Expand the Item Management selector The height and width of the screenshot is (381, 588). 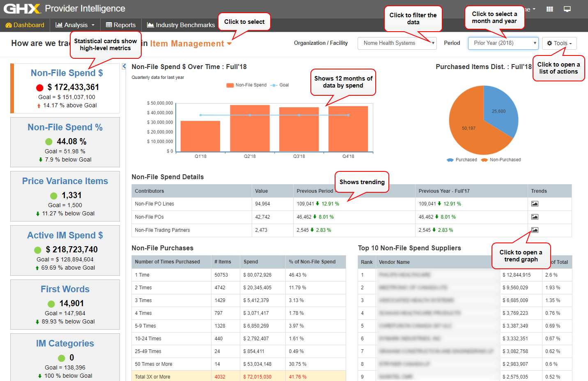point(191,44)
